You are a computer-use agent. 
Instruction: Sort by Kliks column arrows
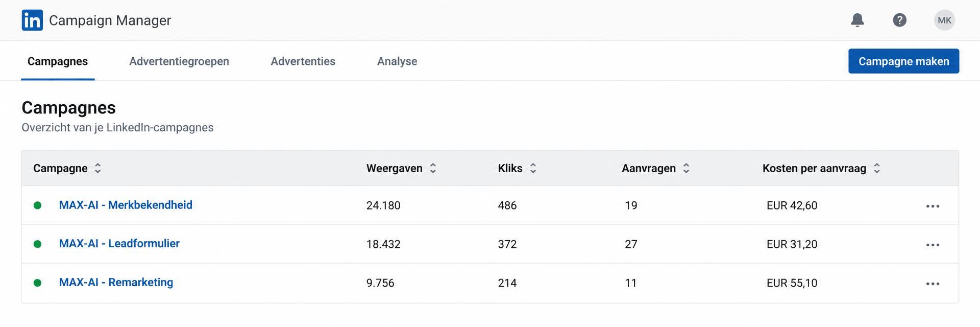(533, 168)
